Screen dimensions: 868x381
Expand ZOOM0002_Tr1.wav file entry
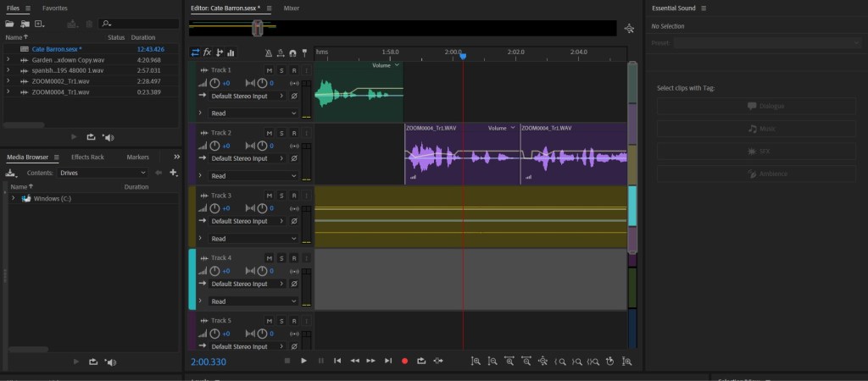coord(8,80)
